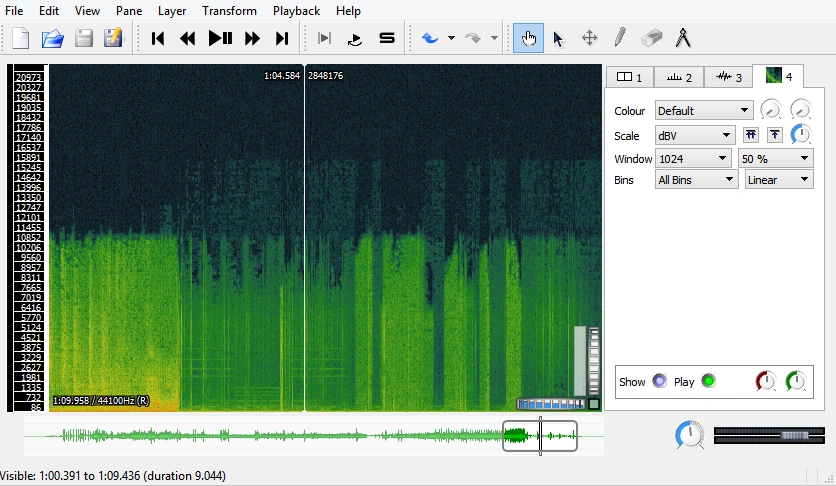
Task: Open the Window size dropdown showing 1024
Action: point(693,158)
